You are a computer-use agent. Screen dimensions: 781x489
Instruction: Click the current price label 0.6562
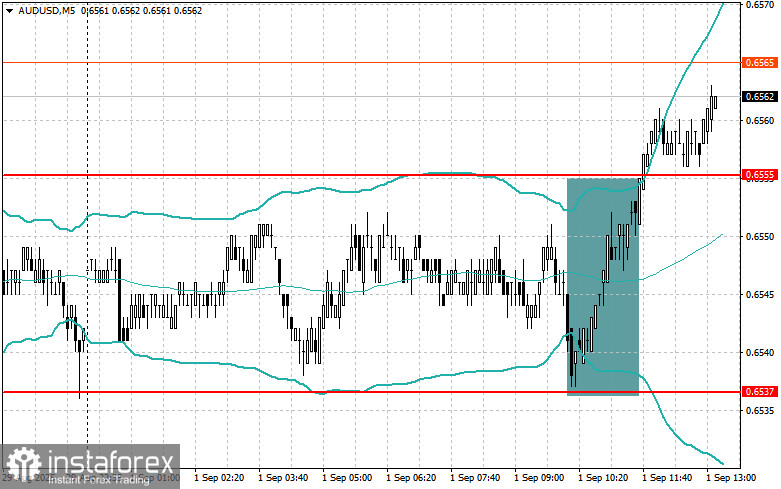pyautogui.click(x=760, y=97)
